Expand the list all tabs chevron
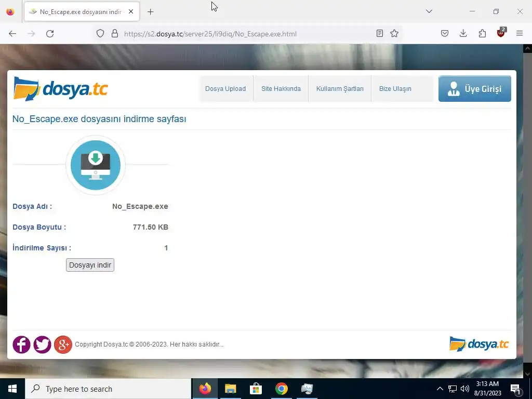Image resolution: width=532 pixels, height=399 pixels. (x=429, y=11)
